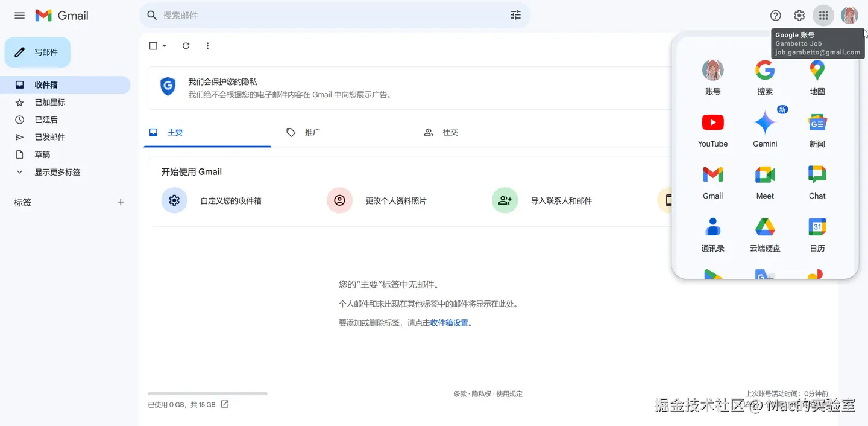
Task: Open storage management external link icon
Action: pos(224,404)
